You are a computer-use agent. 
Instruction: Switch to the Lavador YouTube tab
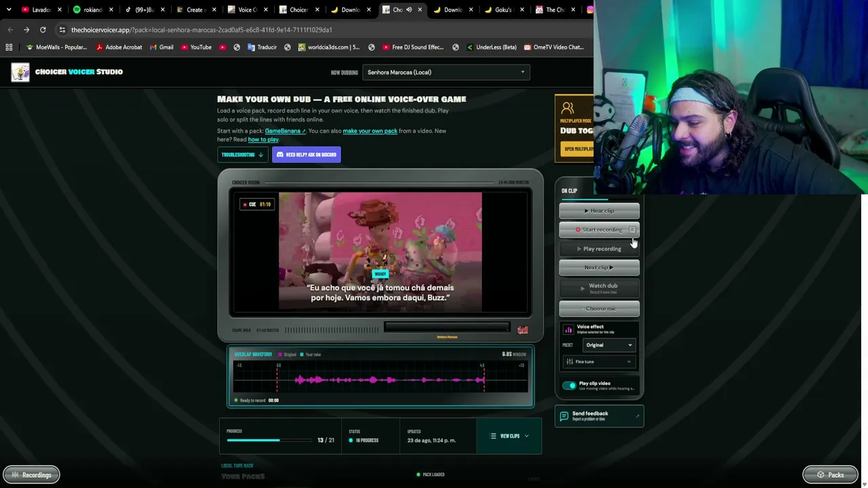42,9
